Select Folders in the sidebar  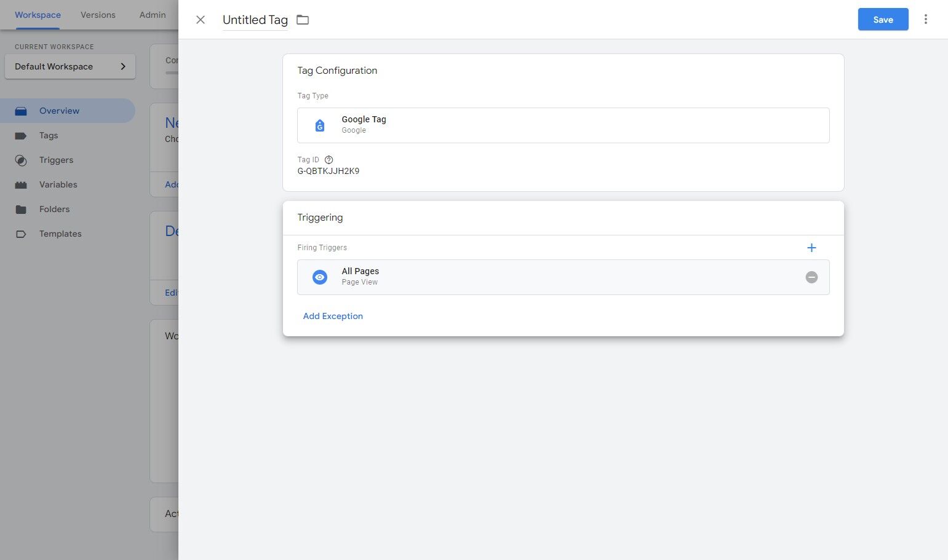point(54,209)
